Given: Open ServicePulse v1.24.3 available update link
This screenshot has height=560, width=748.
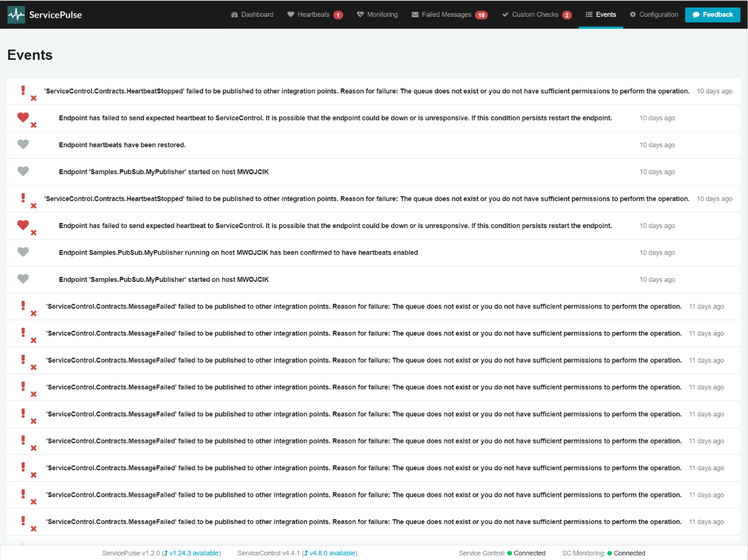Looking at the screenshot, I should coord(191,553).
